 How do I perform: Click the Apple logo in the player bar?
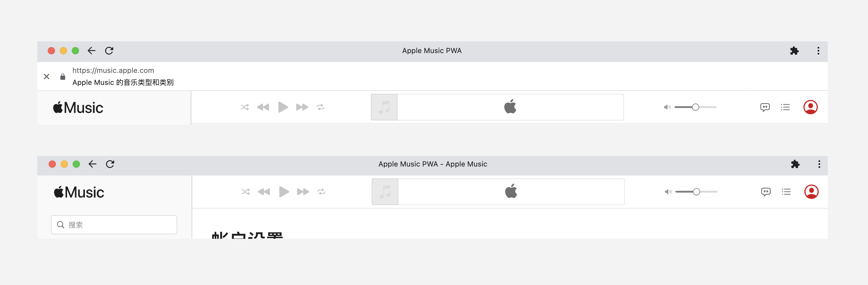(x=510, y=107)
